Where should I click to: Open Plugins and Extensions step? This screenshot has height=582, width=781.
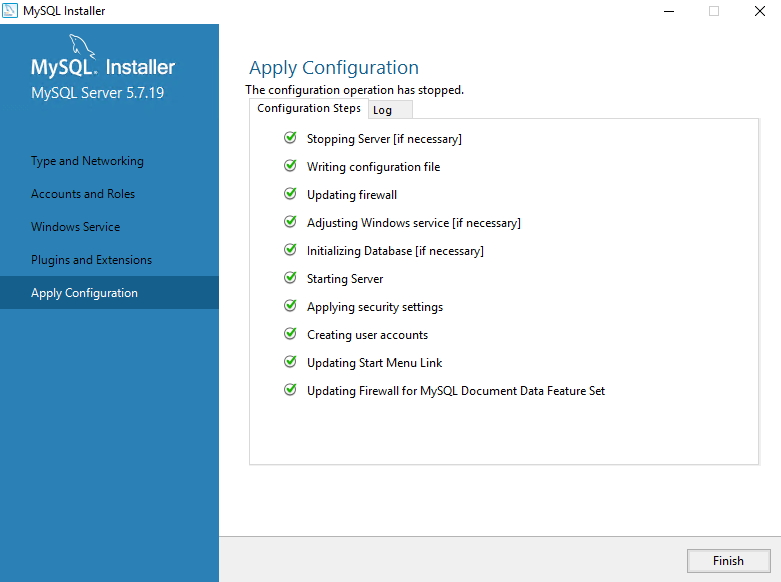tap(91, 260)
